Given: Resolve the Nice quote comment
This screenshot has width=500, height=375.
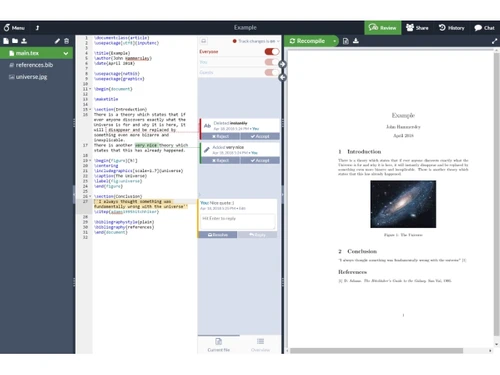Looking at the screenshot, I should pyautogui.click(x=218, y=235).
